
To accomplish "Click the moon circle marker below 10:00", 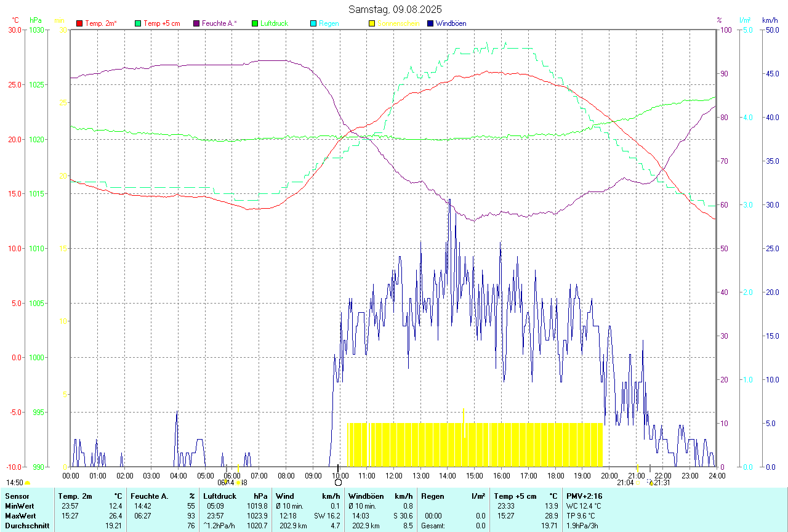I will pyautogui.click(x=338, y=483).
